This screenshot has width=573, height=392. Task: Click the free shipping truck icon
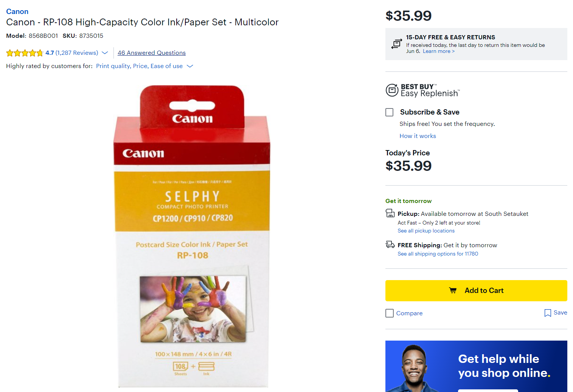click(390, 245)
